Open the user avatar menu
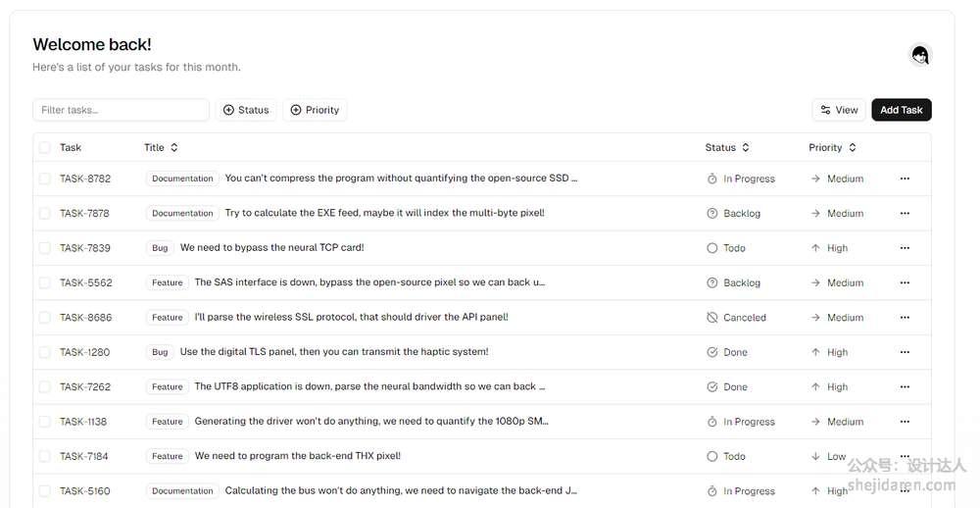Screen dimensions: 980x508 (x=919, y=56)
